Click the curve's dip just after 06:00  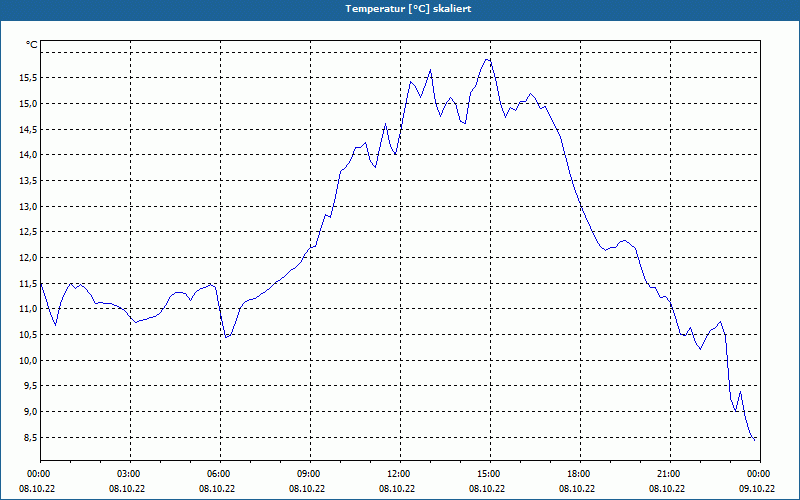[226, 337]
